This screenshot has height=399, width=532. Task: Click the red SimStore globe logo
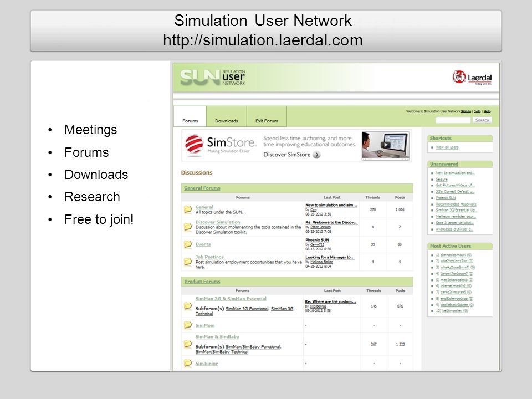194,145
